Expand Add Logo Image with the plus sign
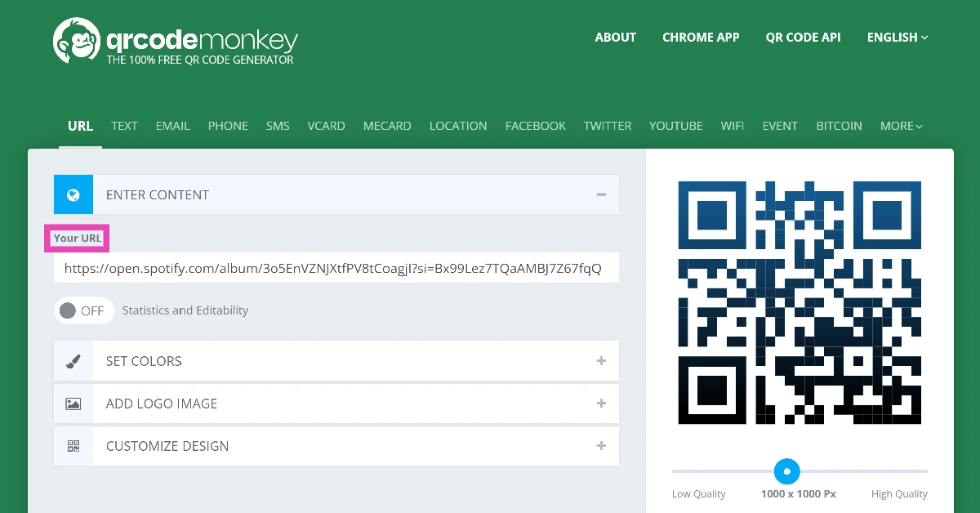This screenshot has height=513, width=980. pos(601,404)
